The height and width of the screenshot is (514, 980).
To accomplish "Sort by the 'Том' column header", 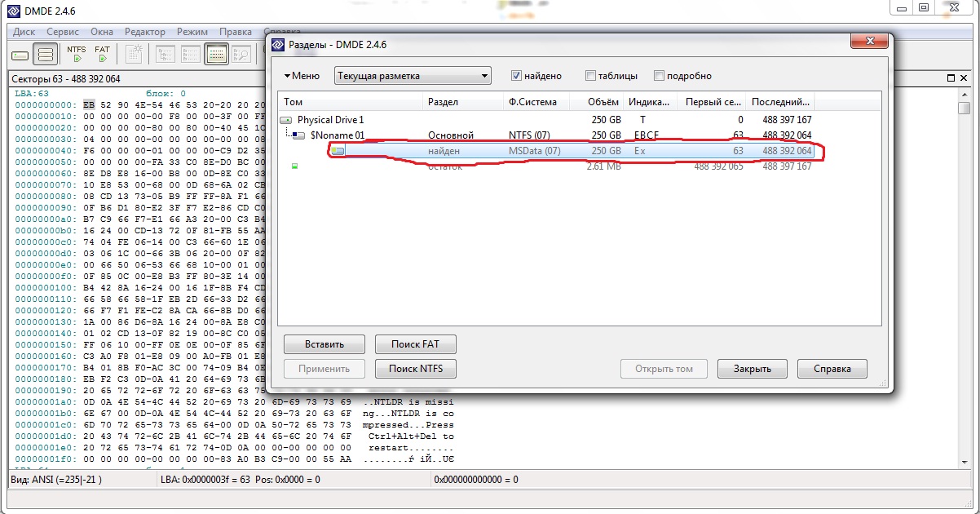I will click(x=351, y=102).
